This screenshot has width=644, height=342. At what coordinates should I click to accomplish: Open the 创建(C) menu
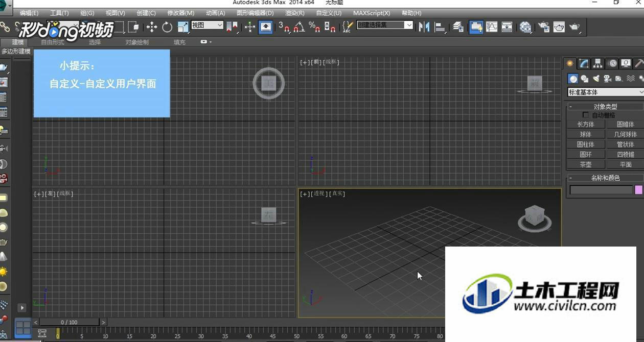pyautogui.click(x=146, y=13)
